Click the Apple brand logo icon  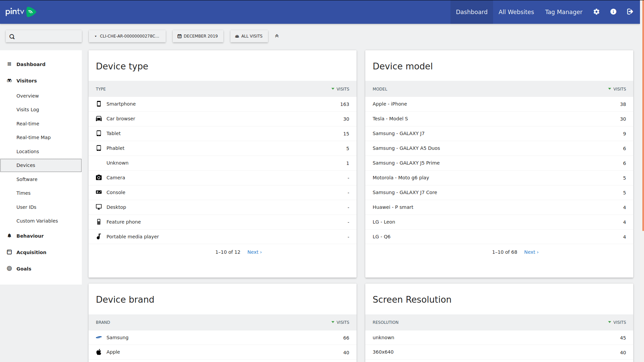coord(99,352)
